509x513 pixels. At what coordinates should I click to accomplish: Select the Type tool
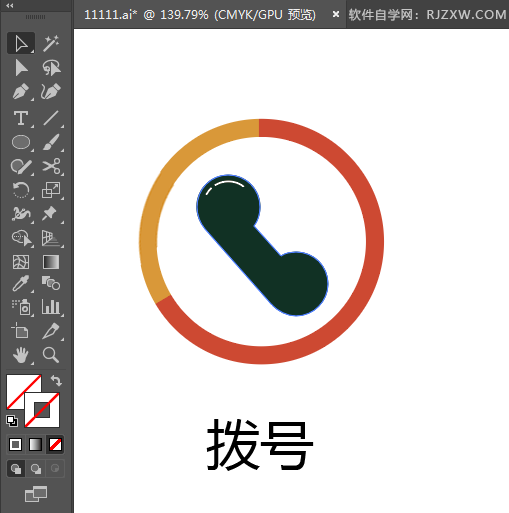coord(21,118)
